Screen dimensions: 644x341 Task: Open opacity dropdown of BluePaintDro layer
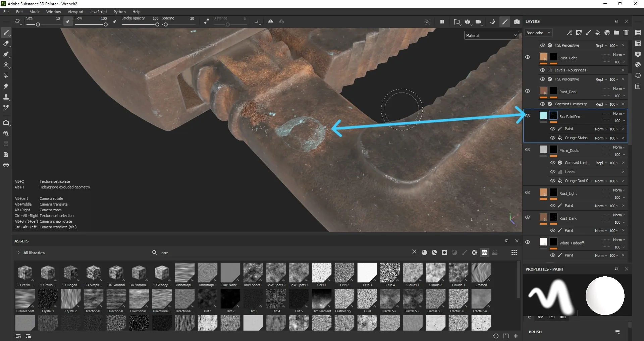pyautogui.click(x=620, y=121)
